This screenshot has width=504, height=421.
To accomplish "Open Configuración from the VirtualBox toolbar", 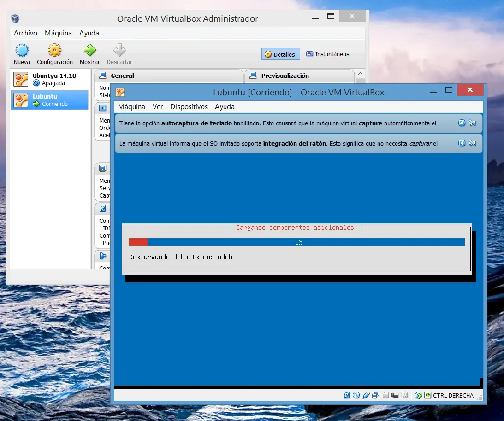I will (x=54, y=51).
